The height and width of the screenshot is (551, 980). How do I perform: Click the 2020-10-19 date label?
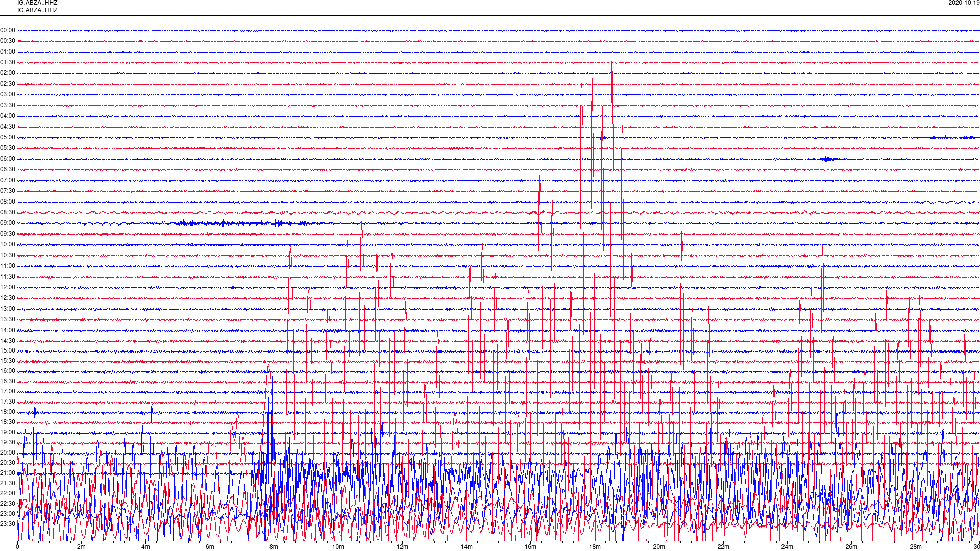[x=964, y=3]
